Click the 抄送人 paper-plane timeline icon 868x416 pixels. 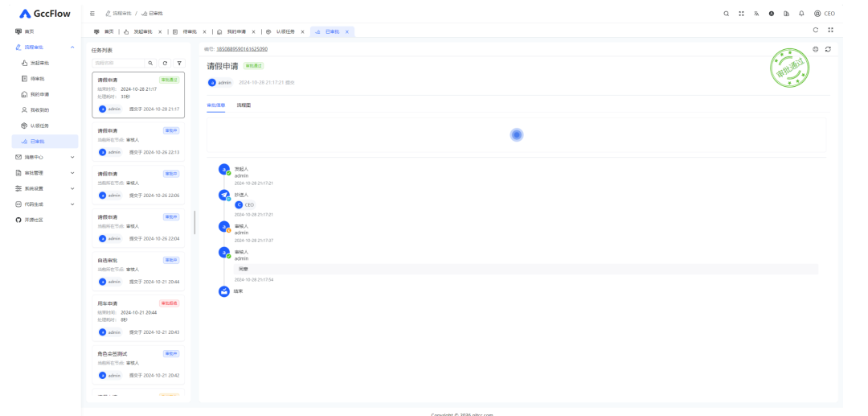224,195
